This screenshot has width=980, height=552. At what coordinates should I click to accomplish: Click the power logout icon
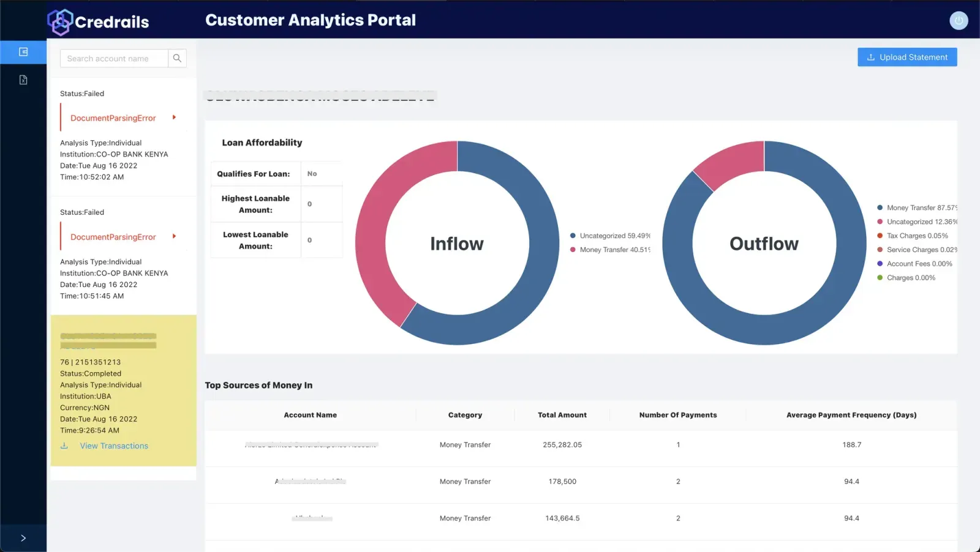(x=959, y=20)
